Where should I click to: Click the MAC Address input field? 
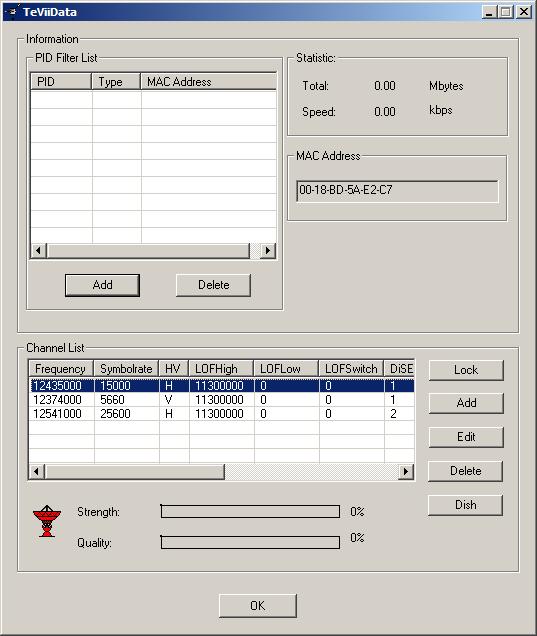(x=397, y=191)
